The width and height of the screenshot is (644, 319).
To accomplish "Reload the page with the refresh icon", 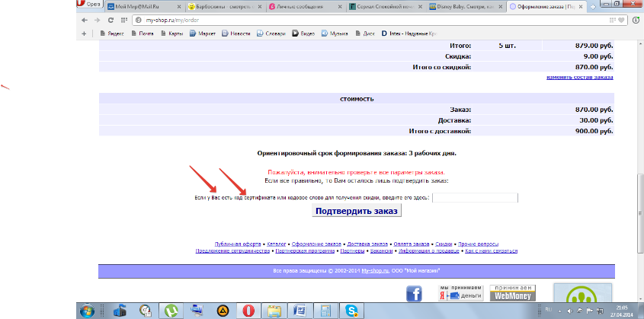I will click(x=111, y=20).
